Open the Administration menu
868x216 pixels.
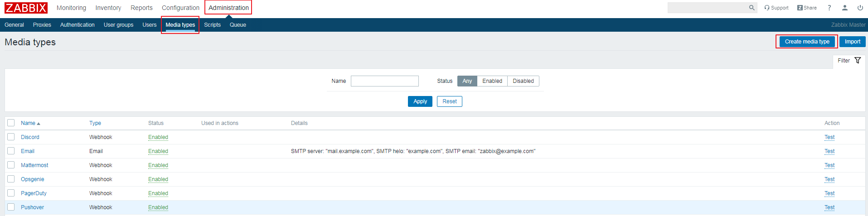(x=228, y=8)
